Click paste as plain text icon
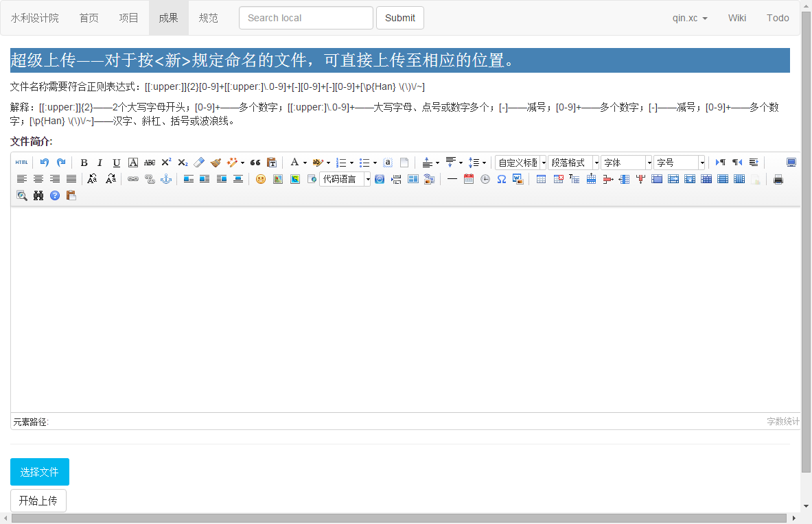The width and height of the screenshot is (812, 524). pyautogui.click(x=272, y=163)
